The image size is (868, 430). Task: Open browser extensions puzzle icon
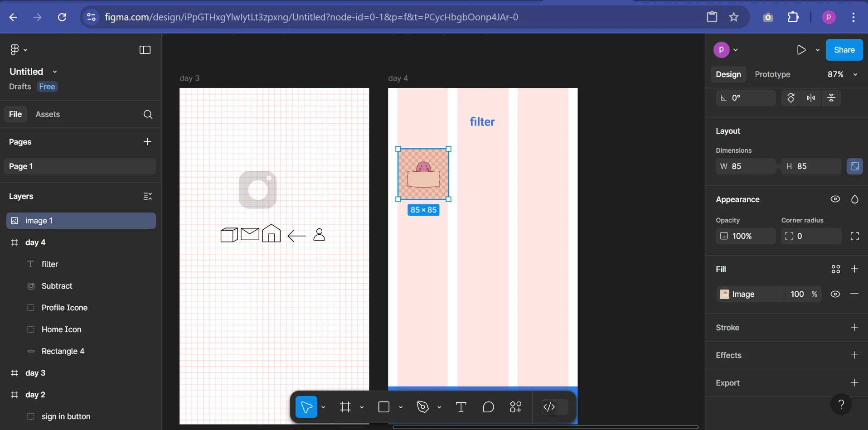[x=793, y=17]
